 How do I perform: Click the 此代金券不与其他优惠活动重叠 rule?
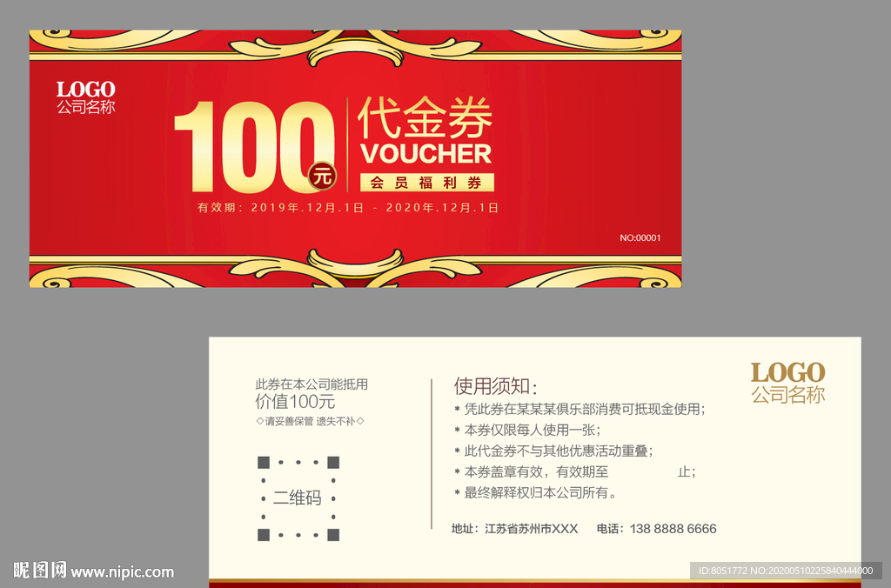[x=553, y=451]
